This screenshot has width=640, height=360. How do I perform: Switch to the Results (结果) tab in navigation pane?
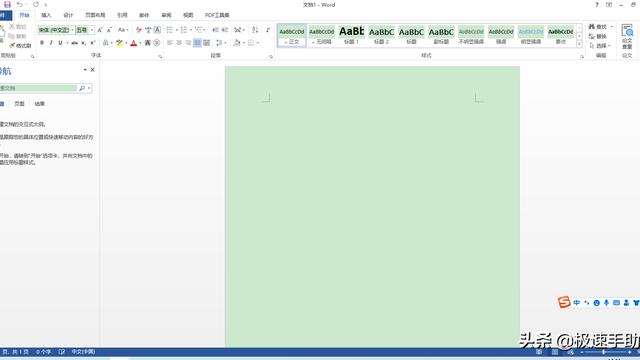(x=40, y=104)
